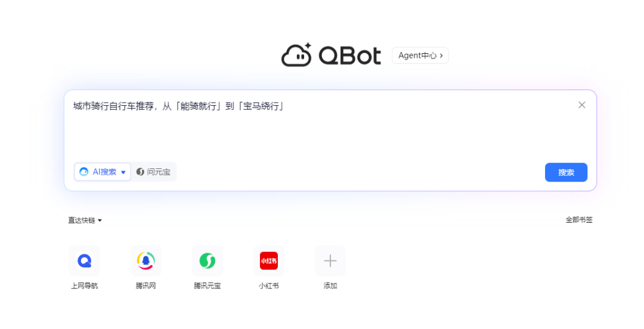Open the 小红书 shortcut icon
Screen dimensions: 644x329
(x=269, y=261)
